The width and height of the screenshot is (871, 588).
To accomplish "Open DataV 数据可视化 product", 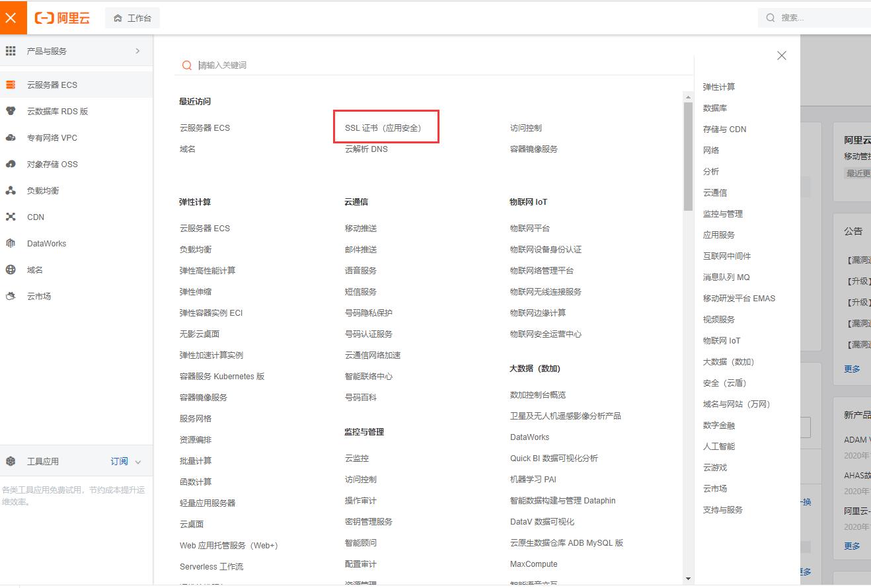I will click(542, 521).
